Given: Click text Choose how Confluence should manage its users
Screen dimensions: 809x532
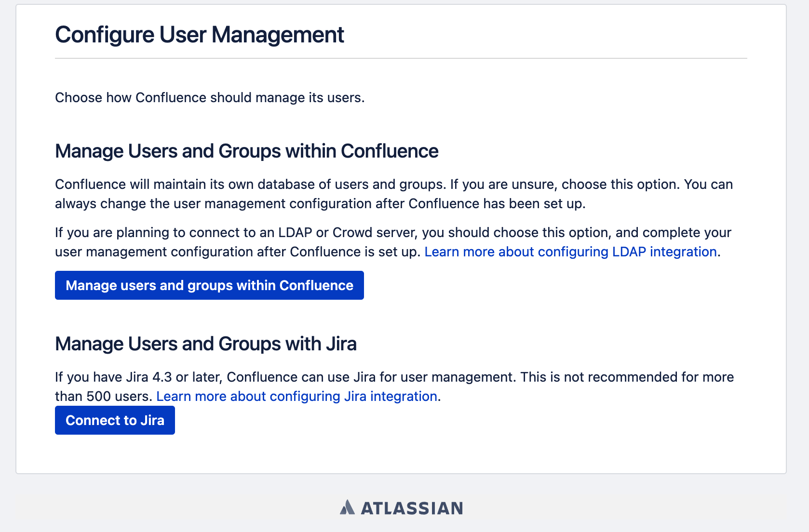Looking at the screenshot, I should click(210, 97).
